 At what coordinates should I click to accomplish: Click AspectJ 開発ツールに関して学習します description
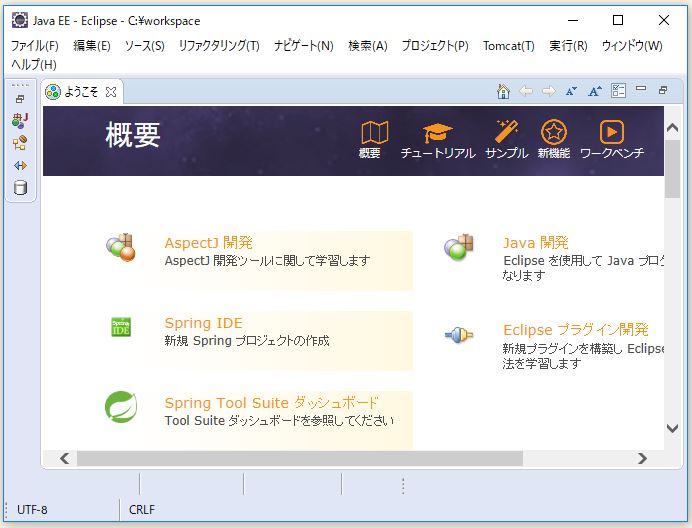click(x=267, y=260)
